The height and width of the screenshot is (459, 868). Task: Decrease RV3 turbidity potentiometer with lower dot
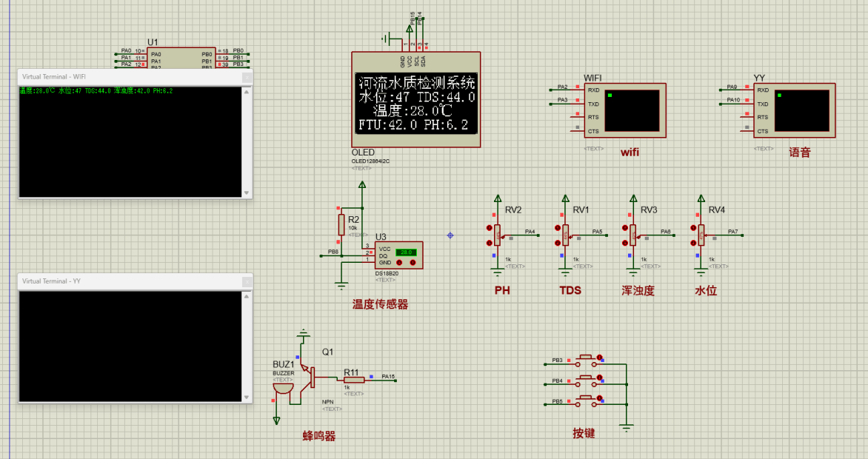625,243
